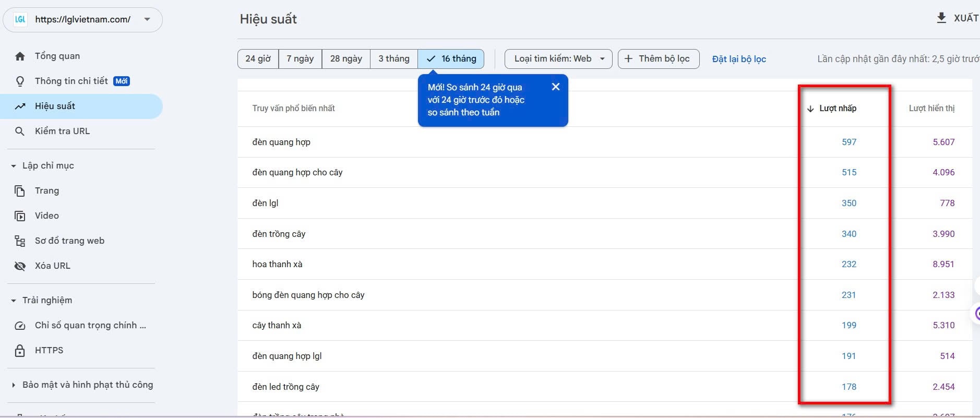980x418 pixels.
Task: Click query 'cây thanh xà'
Action: coord(277,325)
